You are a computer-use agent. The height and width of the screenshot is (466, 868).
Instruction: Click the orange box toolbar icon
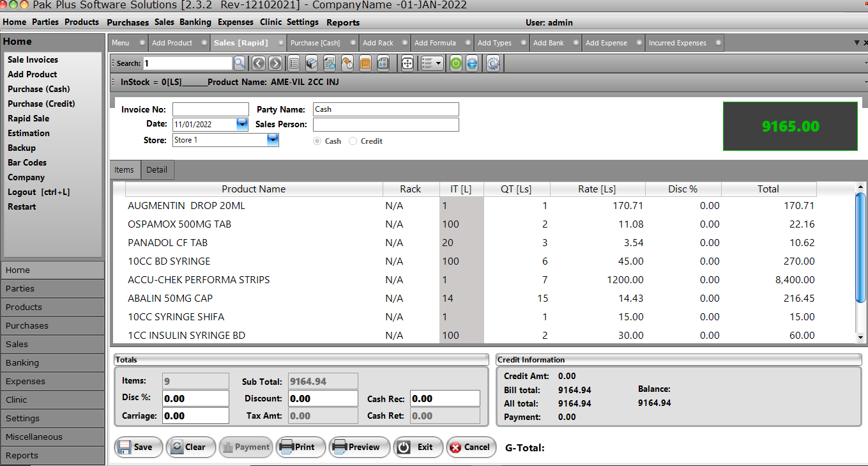tap(365, 63)
